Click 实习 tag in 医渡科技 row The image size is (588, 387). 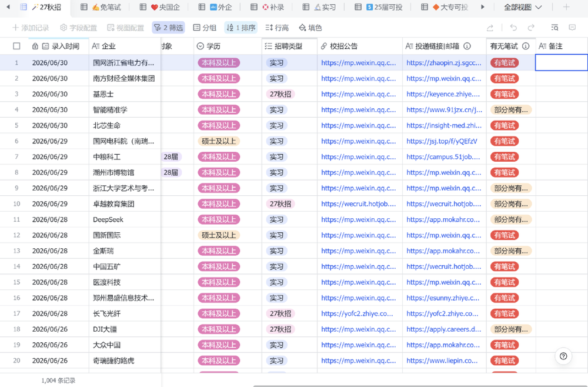point(276,282)
